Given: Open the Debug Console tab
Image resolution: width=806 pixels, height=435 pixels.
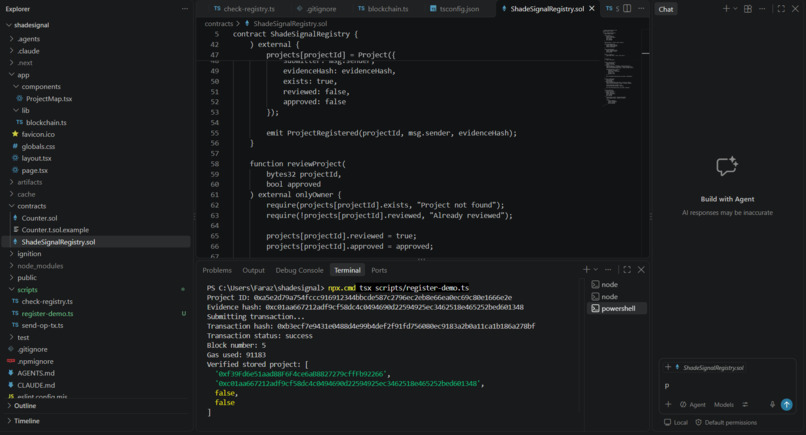Looking at the screenshot, I should 299,270.
